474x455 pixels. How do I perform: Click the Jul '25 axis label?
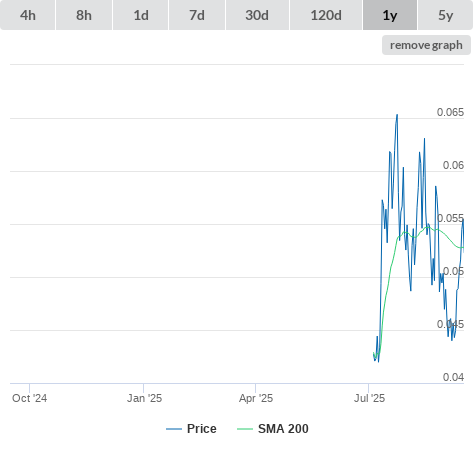click(369, 398)
